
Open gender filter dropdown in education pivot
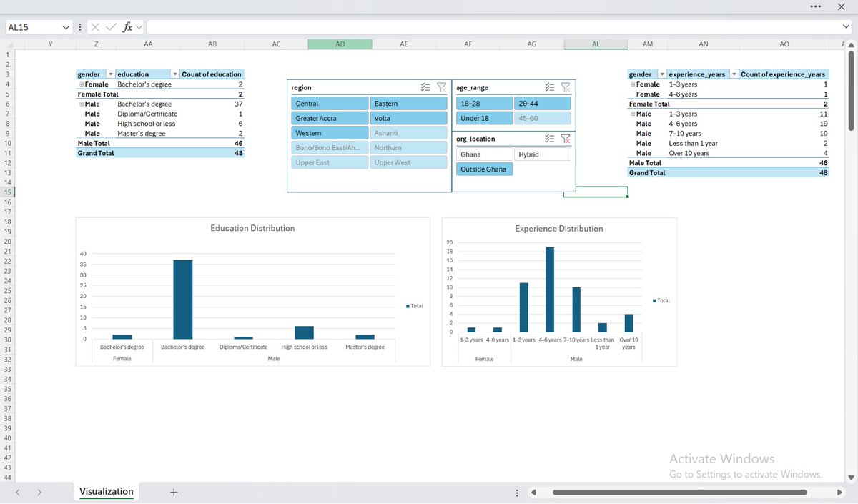[110, 74]
